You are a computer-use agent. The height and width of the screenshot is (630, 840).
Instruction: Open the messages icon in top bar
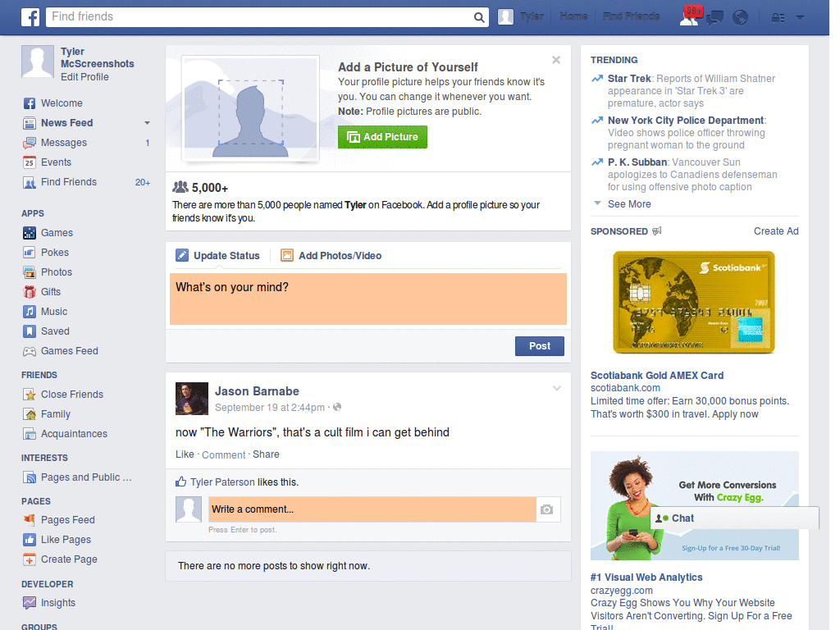715,18
